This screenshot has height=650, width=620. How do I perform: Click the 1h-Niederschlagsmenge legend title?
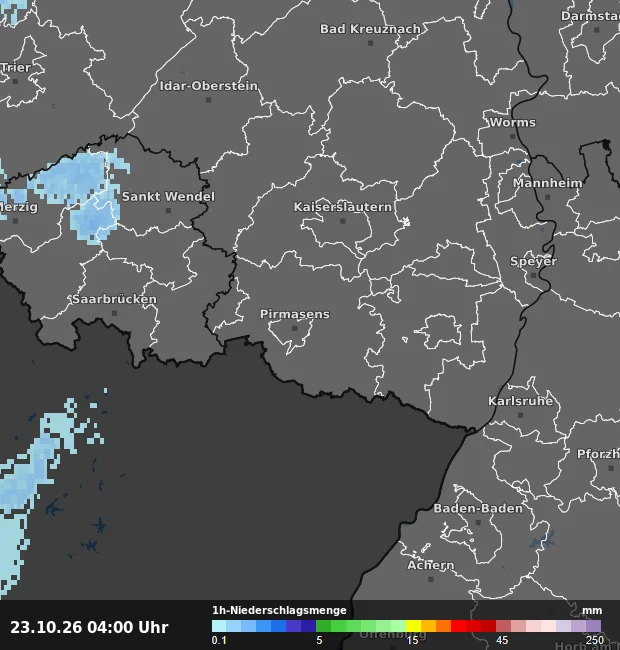point(279,610)
